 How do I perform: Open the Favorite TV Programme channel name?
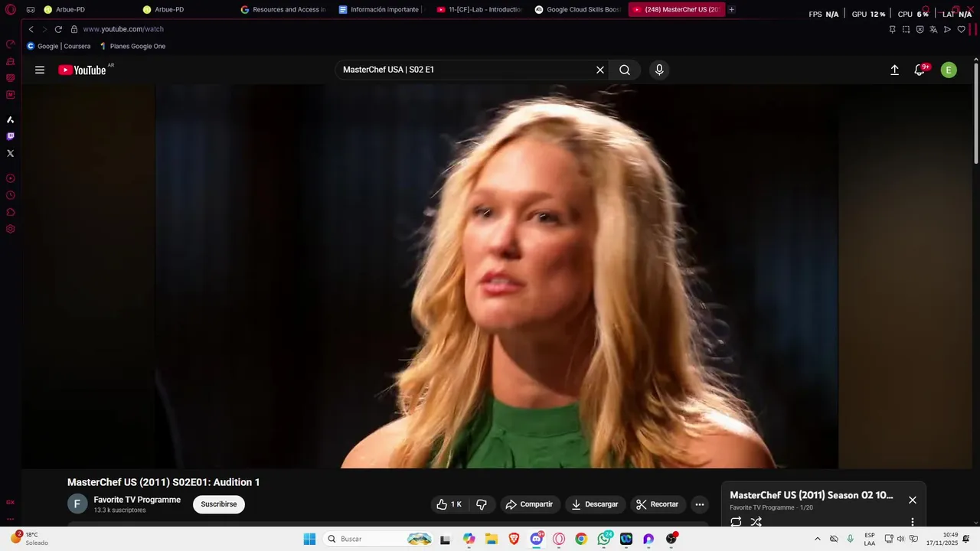(x=137, y=500)
